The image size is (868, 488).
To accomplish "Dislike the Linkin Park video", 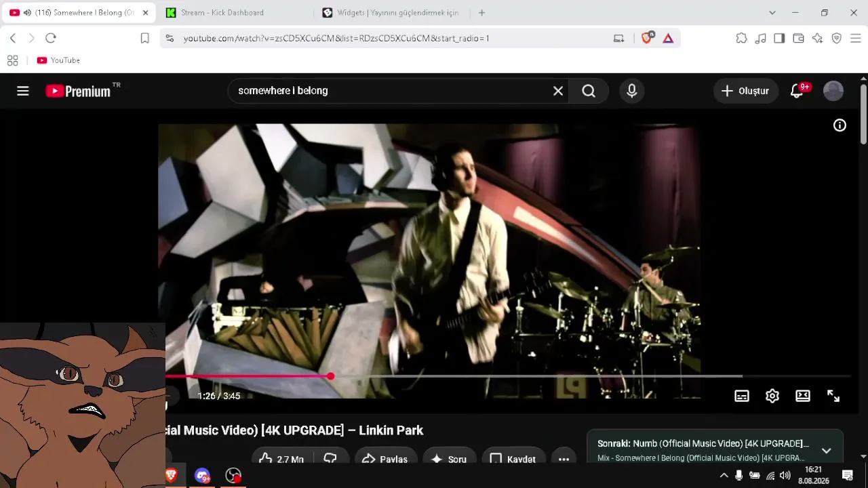I will 330,459.
